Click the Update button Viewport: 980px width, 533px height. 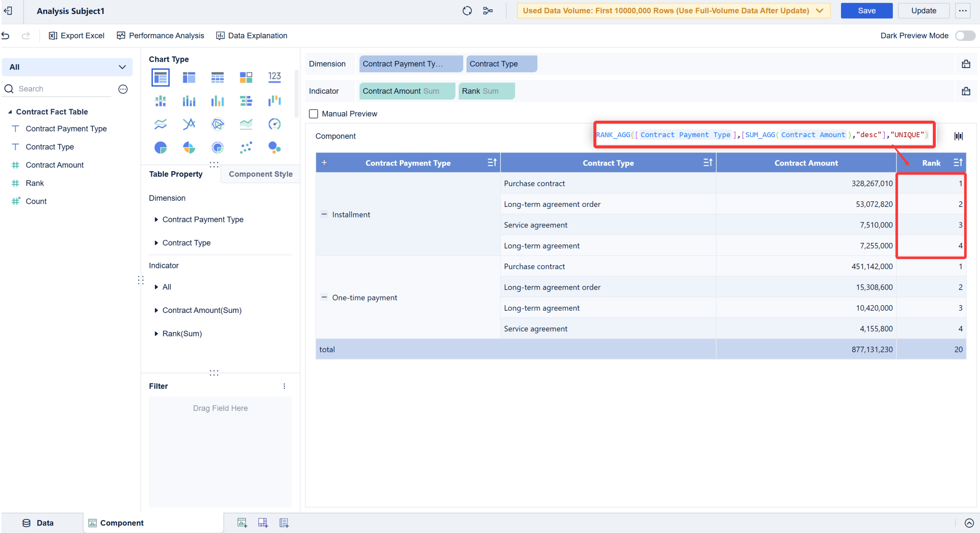tap(923, 10)
